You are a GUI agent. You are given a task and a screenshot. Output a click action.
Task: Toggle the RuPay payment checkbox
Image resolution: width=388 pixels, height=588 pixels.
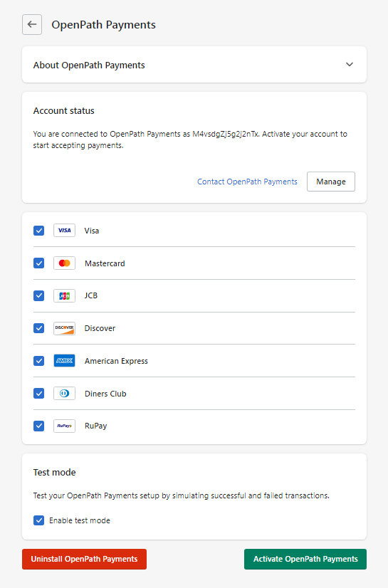38,426
